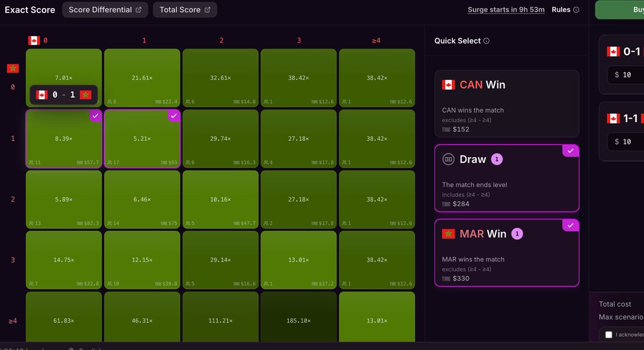Select the 32.61× score cell
644x350 pixels.
tap(221, 78)
